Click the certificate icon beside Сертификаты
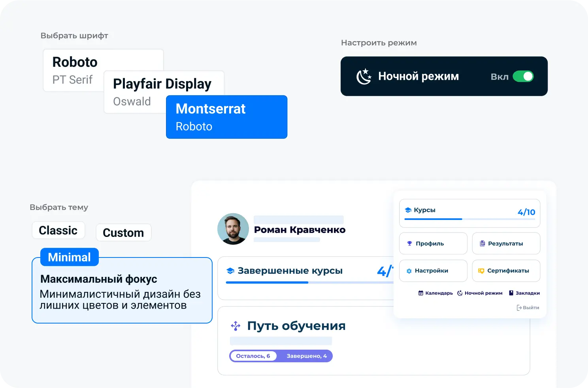588x388 pixels. [x=481, y=271]
